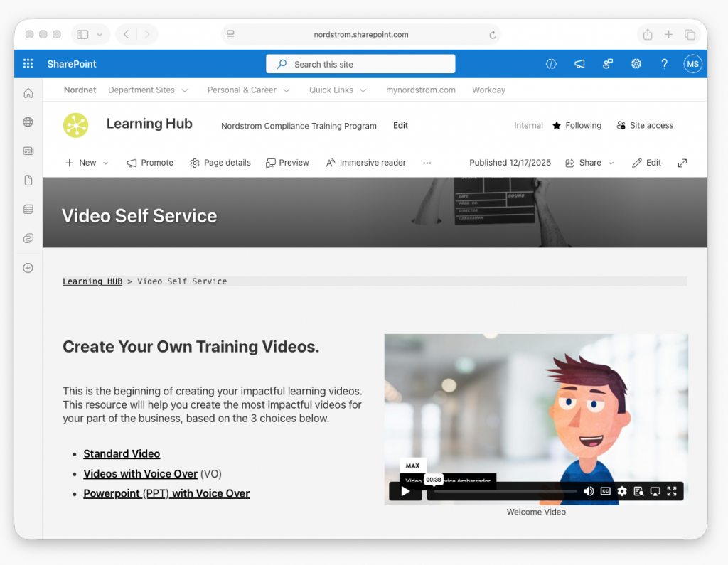Click the Search this site field
This screenshot has height=565, width=728.
pyautogui.click(x=360, y=64)
